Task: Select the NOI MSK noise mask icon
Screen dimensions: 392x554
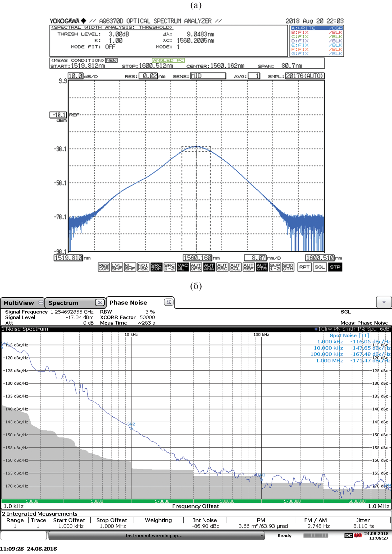Action: point(143,267)
